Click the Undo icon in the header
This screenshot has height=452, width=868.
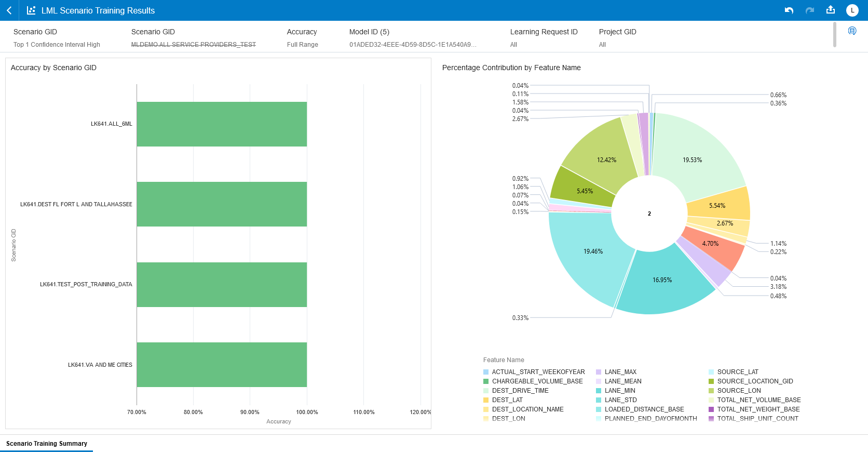789,10
